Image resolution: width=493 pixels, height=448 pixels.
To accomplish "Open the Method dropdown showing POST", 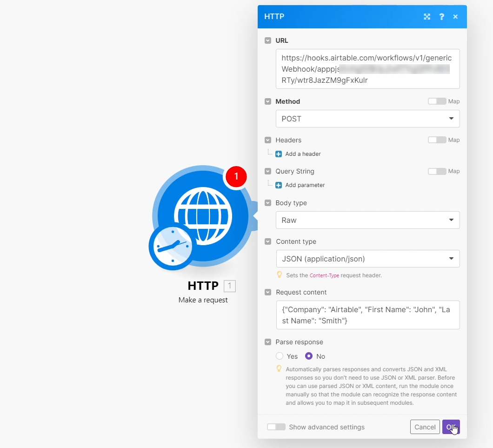I will [367, 119].
